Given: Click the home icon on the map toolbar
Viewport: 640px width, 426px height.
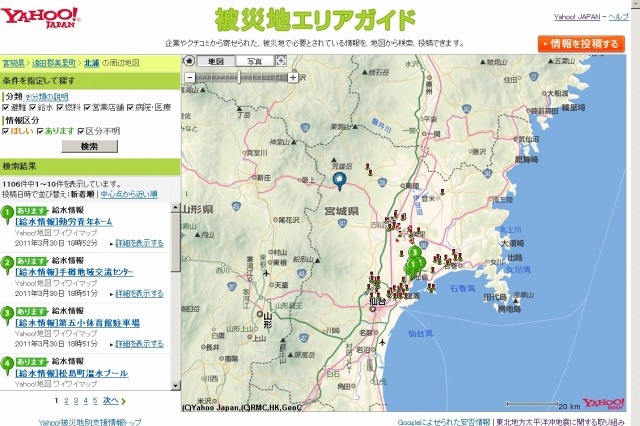Looking at the screenshot, I should (189, 61).
